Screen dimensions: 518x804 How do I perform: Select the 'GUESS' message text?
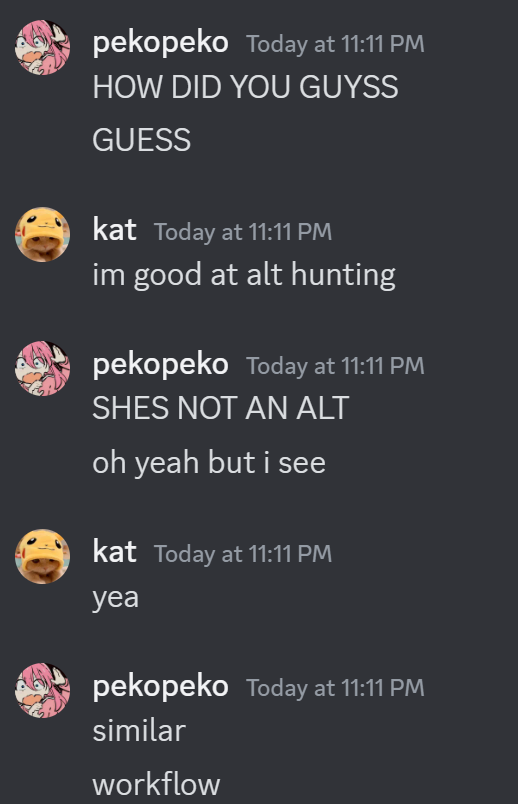pos(142,140)
